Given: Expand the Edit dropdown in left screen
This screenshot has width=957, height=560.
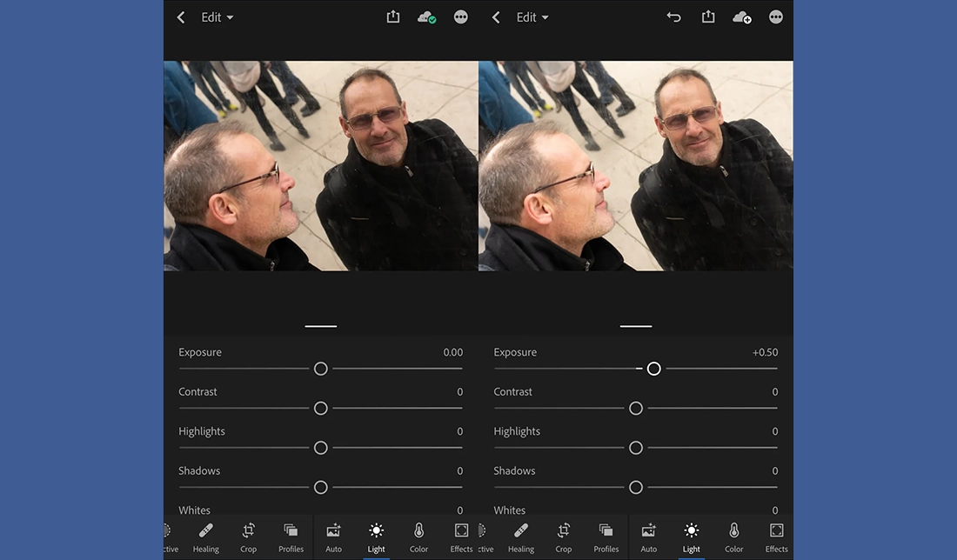Looking at the screenshot, I should [217, 17].
